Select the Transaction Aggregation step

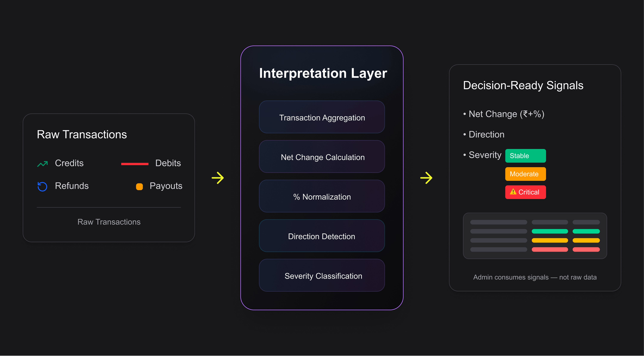[x=322, y=117]
